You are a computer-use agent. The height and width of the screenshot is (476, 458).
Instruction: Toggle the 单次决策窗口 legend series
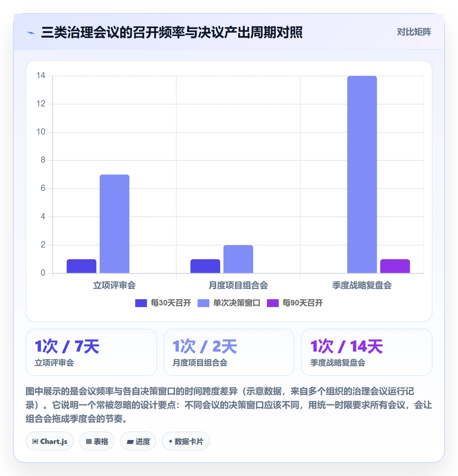(x=229, y=303)
